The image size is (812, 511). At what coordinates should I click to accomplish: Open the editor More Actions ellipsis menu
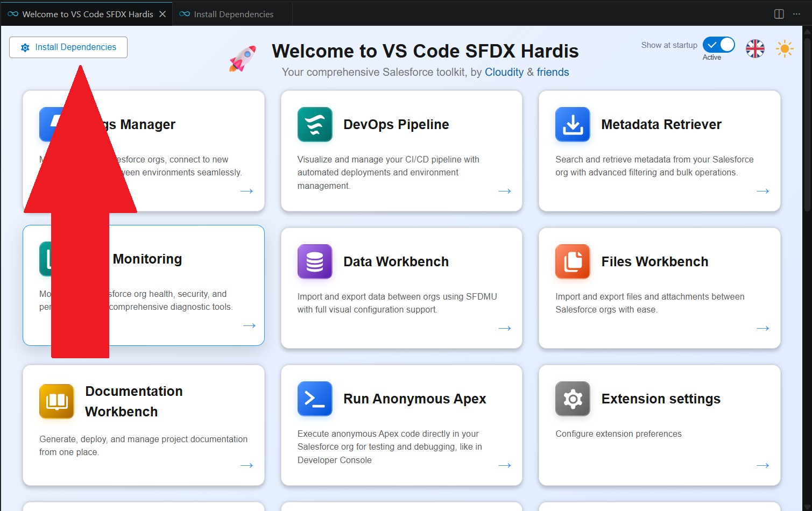click(796, 14)
